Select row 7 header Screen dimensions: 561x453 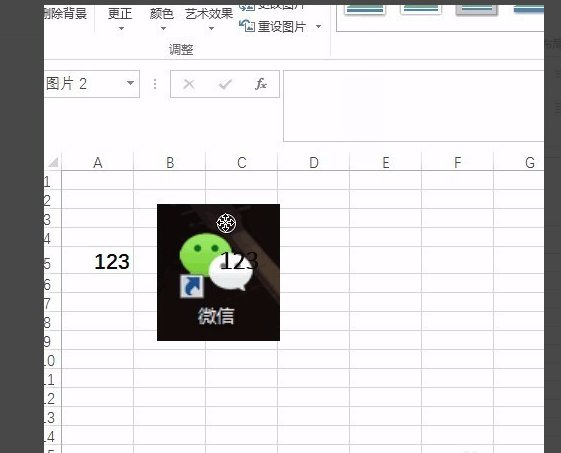(x=53, y=303)
